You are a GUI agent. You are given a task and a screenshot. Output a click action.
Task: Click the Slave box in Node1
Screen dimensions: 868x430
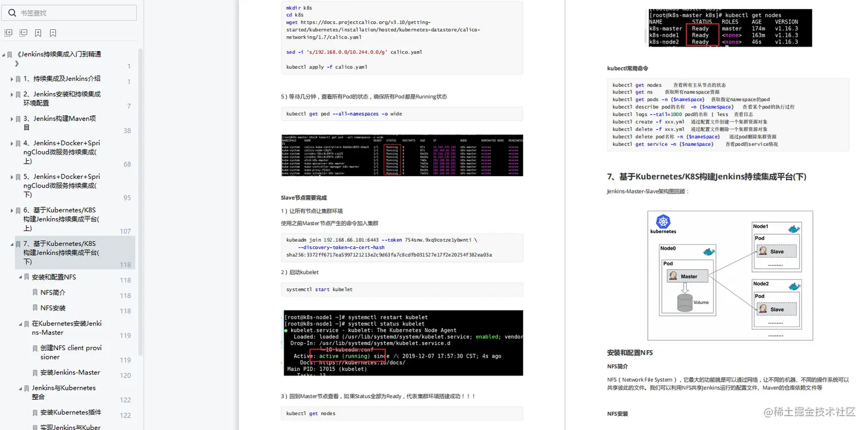point(776,251)
